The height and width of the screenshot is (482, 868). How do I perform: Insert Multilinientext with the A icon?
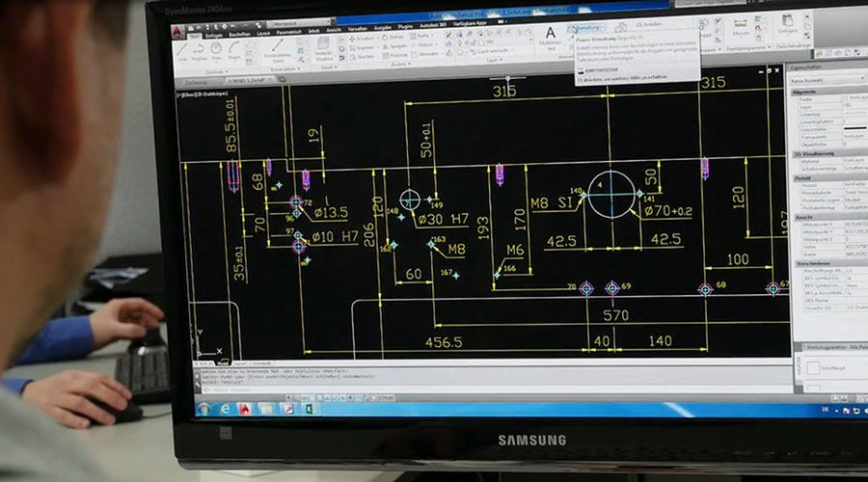click(551, 39)
